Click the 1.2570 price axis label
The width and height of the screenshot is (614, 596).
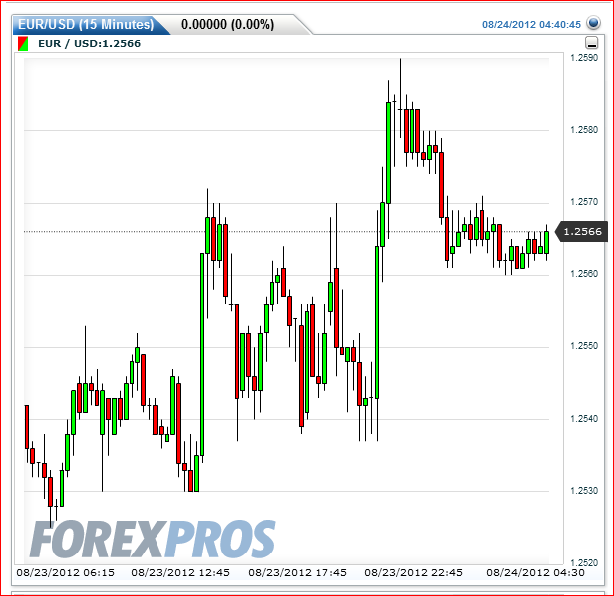pyautogui.click(x=584, y=202)
